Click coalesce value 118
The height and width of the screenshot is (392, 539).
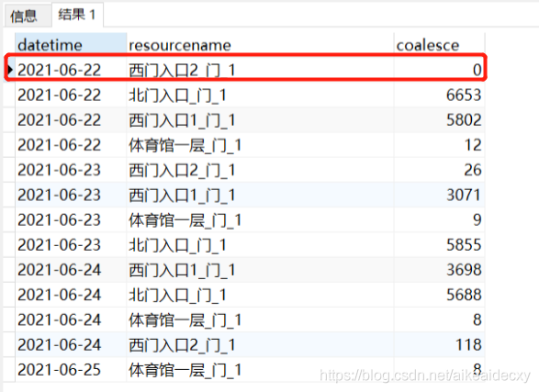point(468,345)
